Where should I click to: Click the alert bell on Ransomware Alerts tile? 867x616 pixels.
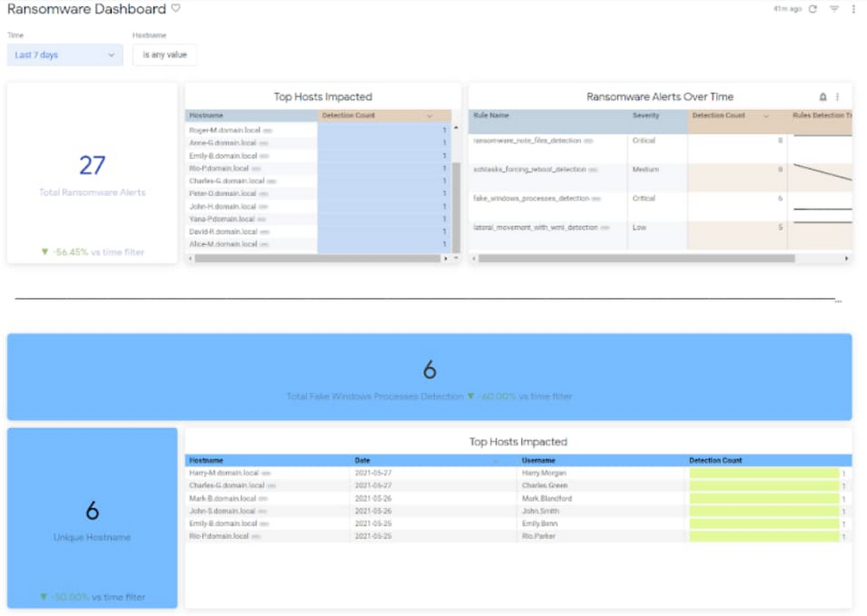[823, 97]
